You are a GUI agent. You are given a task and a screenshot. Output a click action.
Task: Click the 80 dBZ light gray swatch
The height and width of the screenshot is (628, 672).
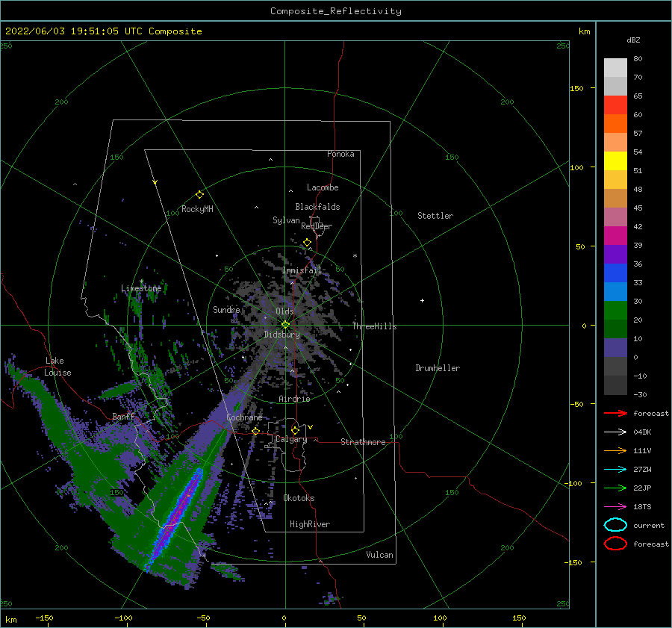click(615, 67)
